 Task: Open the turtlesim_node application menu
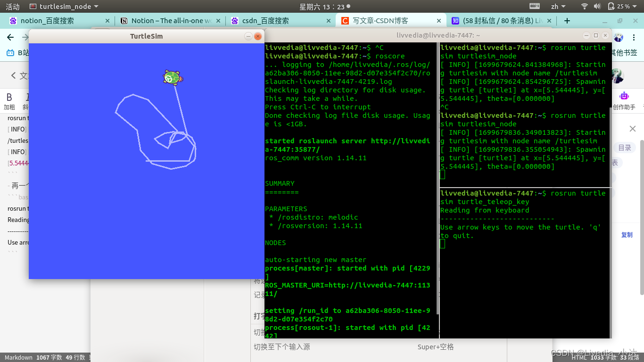(64, 7)
